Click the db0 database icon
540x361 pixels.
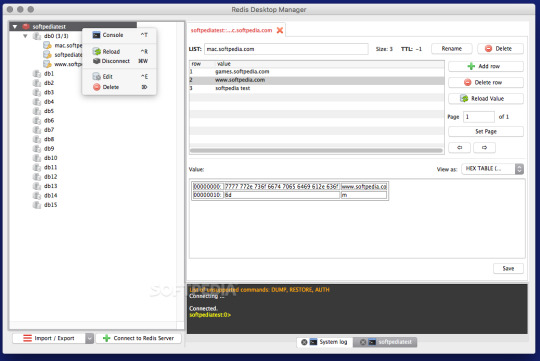[x=37, y=36]
